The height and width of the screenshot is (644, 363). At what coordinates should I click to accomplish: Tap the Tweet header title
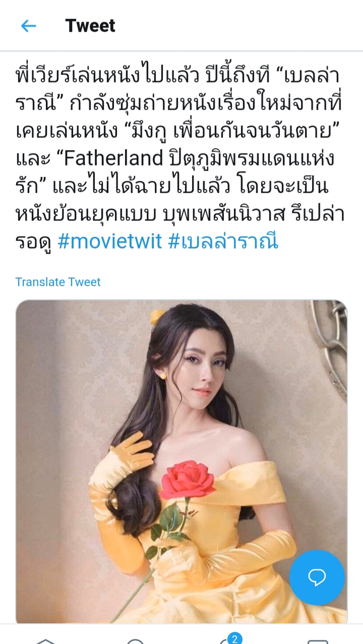coord(90,25)
